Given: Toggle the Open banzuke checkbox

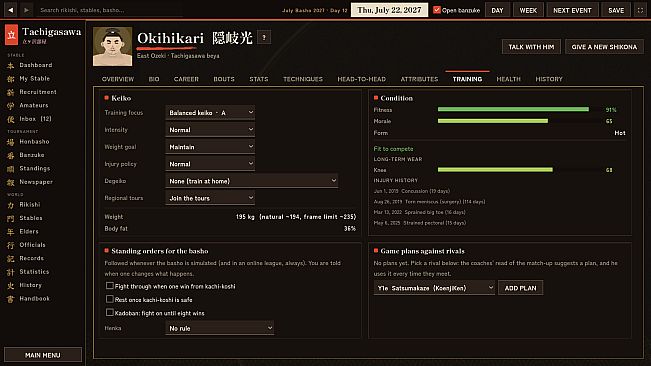Looking at the screenshot, I should coord(437,10).
